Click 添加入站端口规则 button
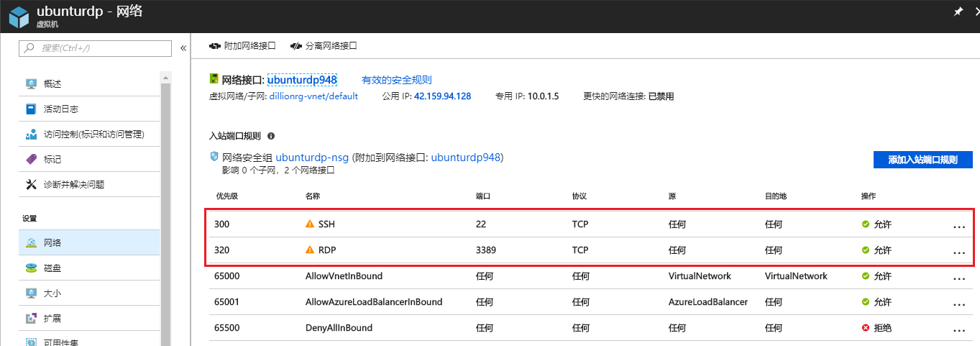Screen dimensions: 980x346 tap(922, 160)
